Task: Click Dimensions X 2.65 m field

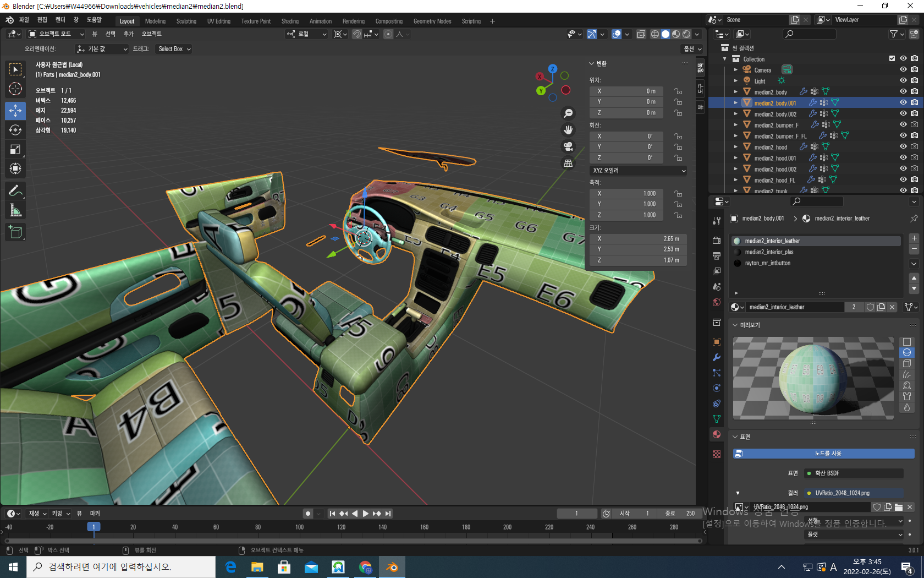Action: [638, 239]
